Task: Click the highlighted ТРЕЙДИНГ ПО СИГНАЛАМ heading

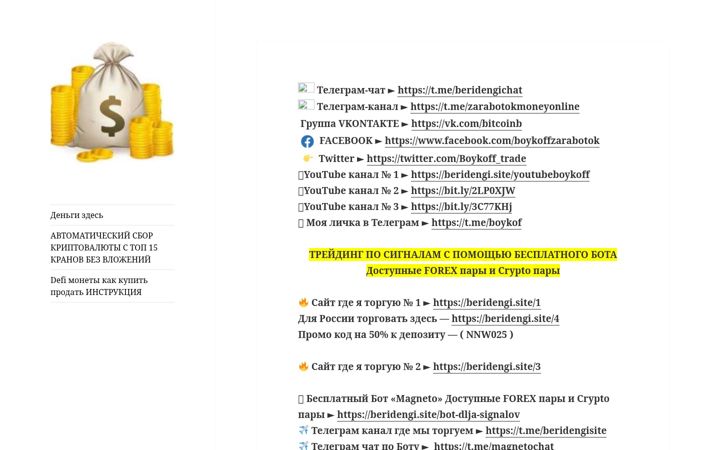Action: [x=463, y=254]
